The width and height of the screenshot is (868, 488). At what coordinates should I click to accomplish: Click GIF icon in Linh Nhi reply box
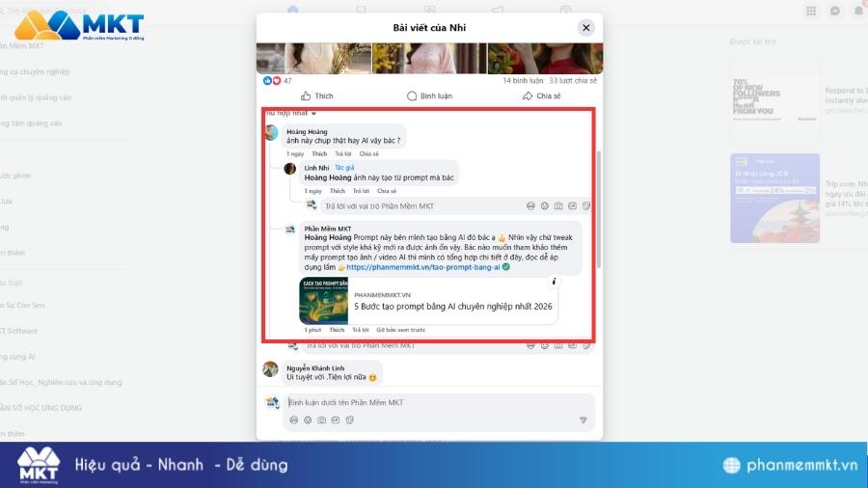[572, 205]
